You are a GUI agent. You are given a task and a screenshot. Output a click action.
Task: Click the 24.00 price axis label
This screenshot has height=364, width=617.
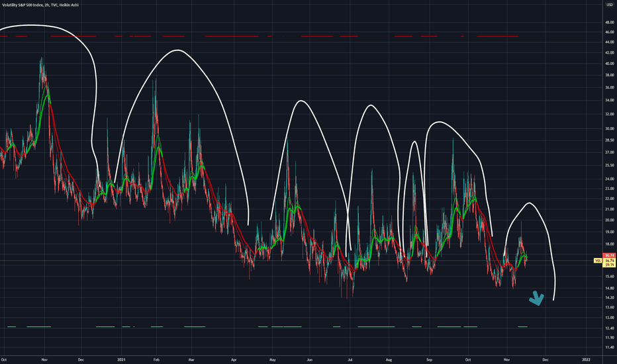tap(610, 179)
